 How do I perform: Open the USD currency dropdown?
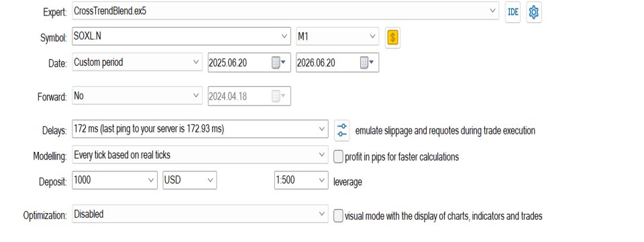tap(190, 180)
